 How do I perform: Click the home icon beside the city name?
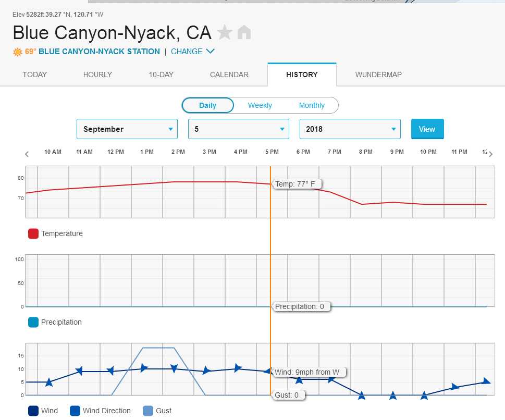(244, 33)
